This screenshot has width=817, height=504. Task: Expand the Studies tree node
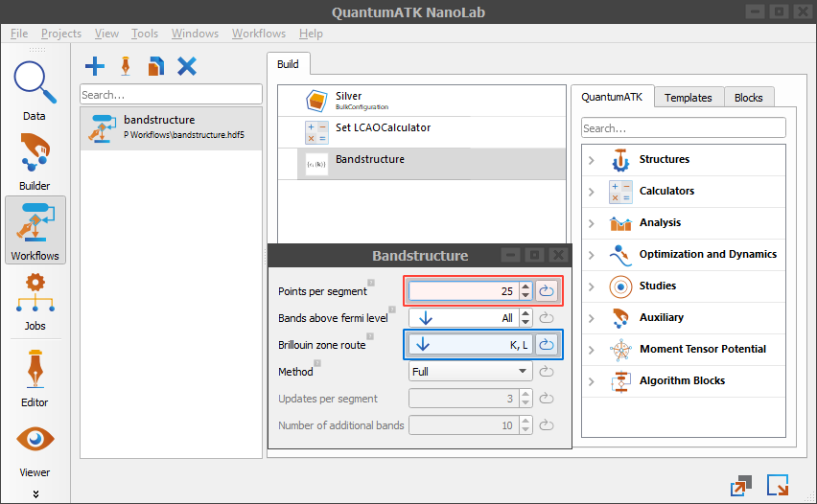tap(592, 286)
